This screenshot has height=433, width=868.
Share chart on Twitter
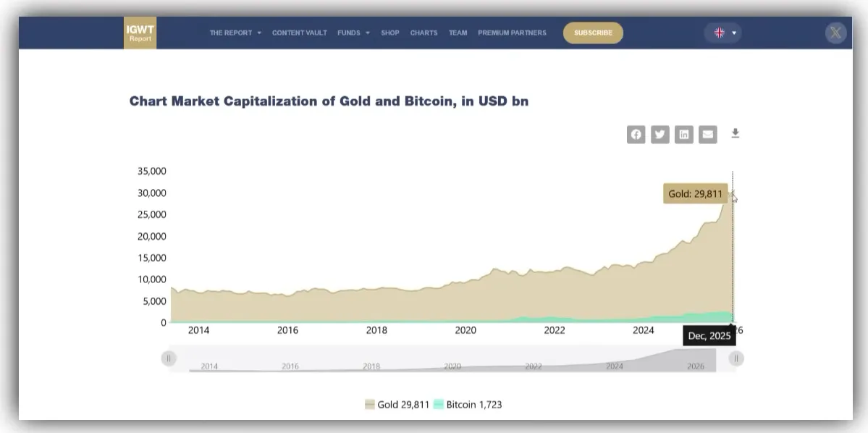pyautogui.click(x=660, y=134)
